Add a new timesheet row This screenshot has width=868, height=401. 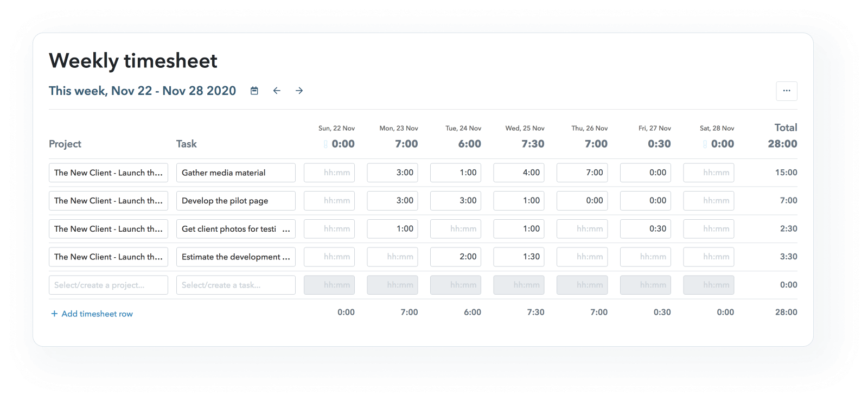pos(92,314)
